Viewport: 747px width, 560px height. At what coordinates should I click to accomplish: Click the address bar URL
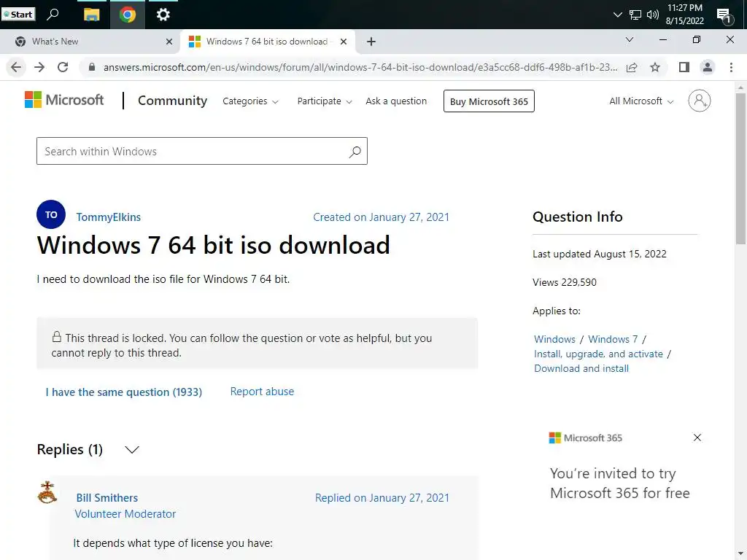point(360,67)
